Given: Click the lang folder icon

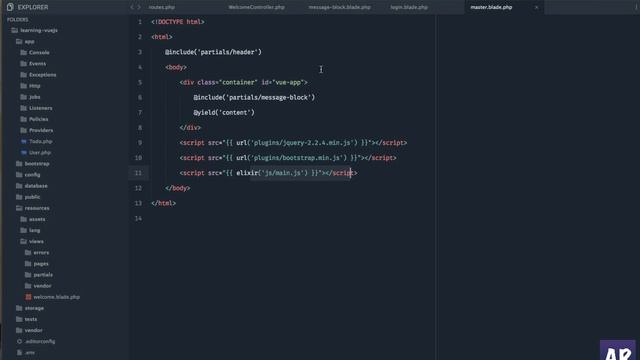Looking at the screenshot, I should 24,230.
